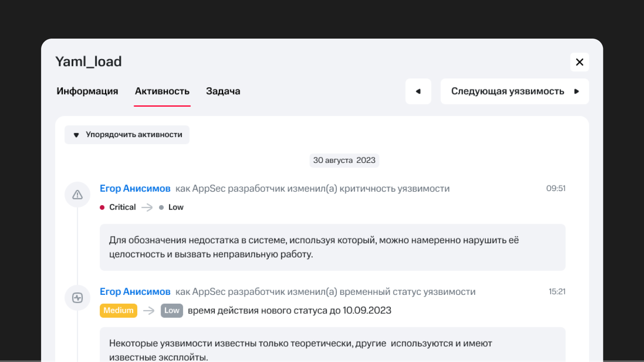Click the yellow Medium status badge
The image size is (644, 362).
pyautogui.click(x=118, y=311)
